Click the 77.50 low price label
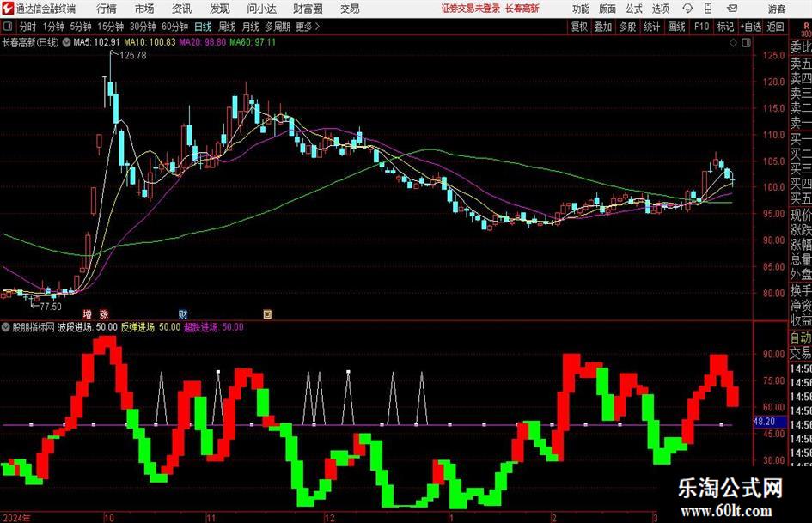 pyautogui.click(x=50, y=307)
